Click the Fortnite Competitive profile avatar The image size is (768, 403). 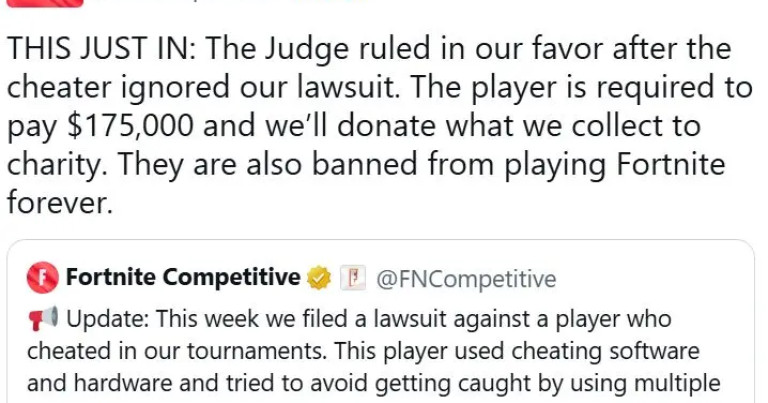pos(43,277)
